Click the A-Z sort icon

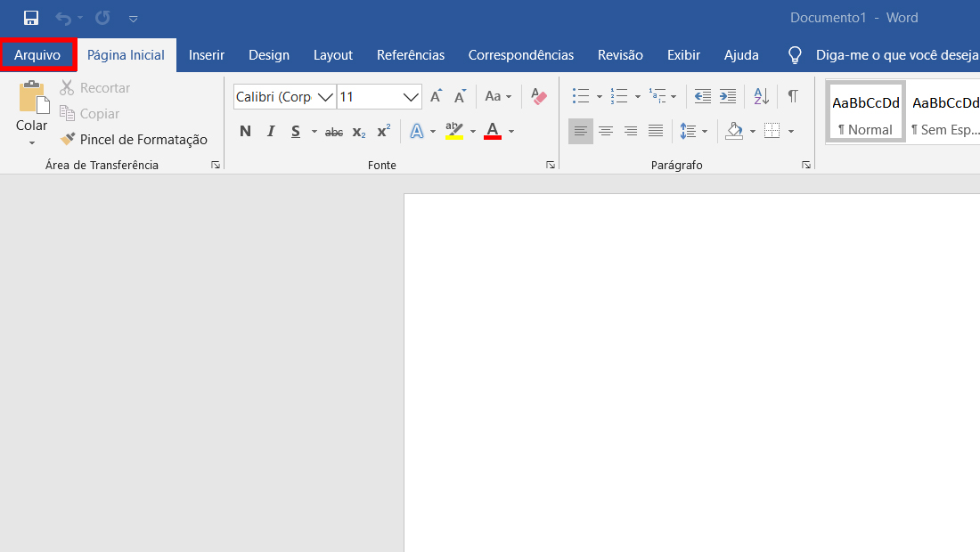[x=761, y=96]
